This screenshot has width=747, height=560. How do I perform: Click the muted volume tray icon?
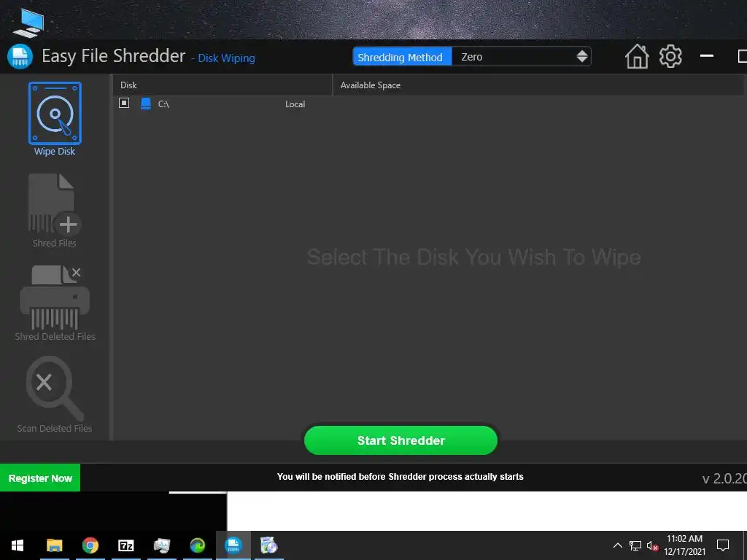pyautogui.click(x=653, y=545)
